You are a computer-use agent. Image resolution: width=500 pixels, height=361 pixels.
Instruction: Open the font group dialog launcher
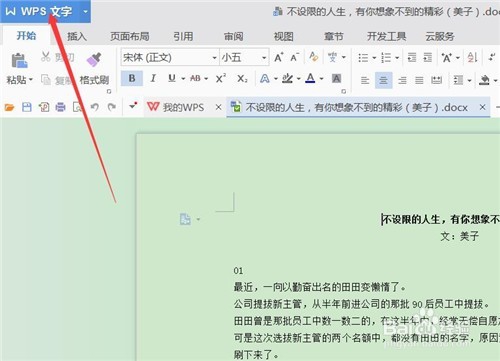pos(343,91)
